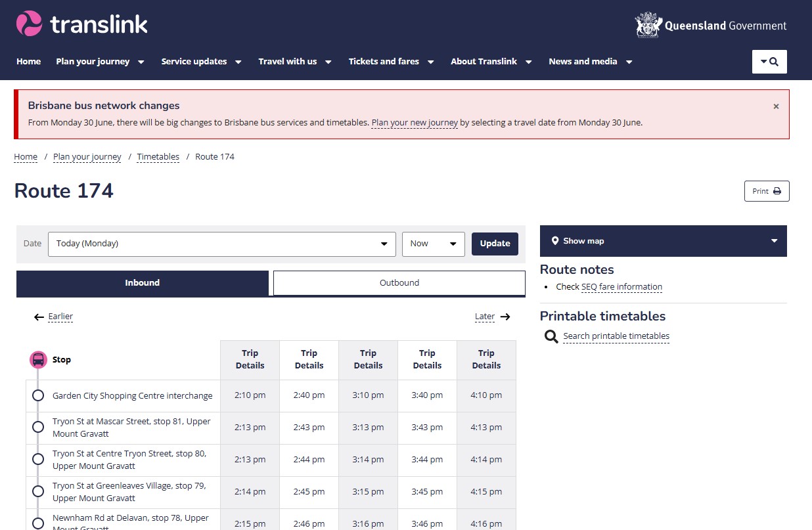Click the 3:43 pm time cell

pos(428,428)
